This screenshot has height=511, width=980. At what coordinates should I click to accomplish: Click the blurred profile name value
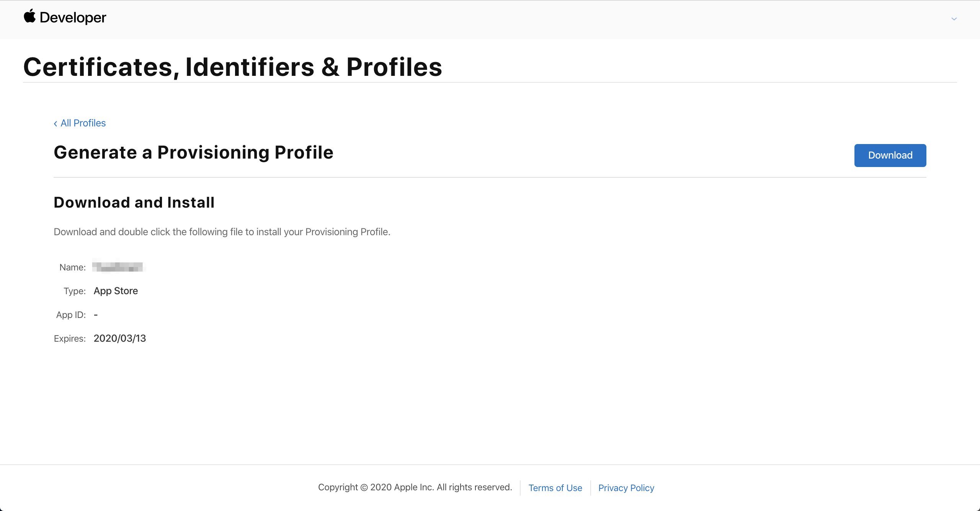click(x=118, y=267)
